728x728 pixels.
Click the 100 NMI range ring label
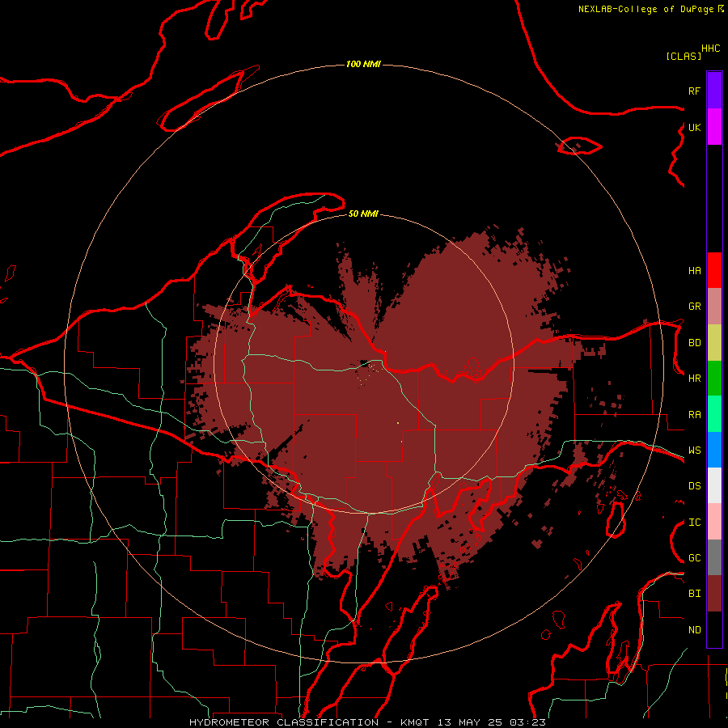tap(363, 64)
